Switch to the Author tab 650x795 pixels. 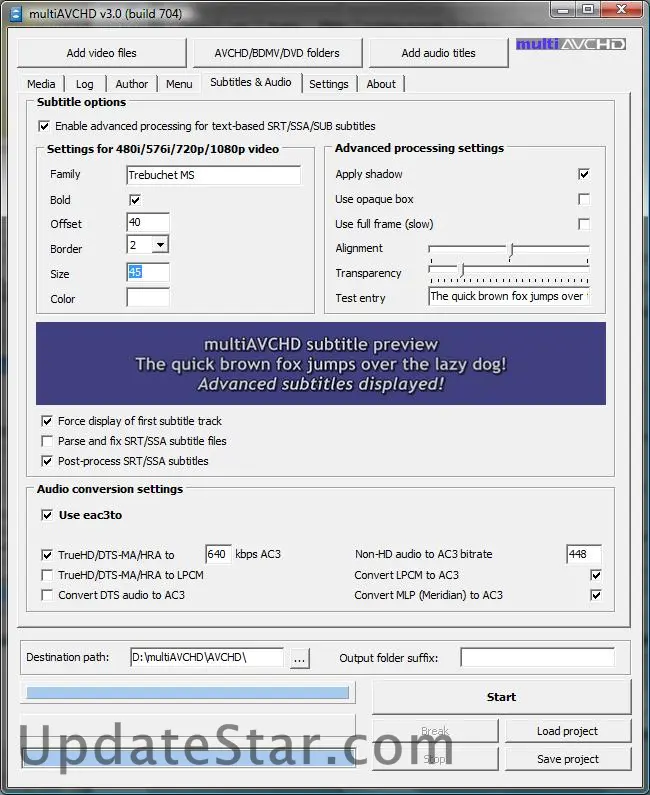[132, 84]
